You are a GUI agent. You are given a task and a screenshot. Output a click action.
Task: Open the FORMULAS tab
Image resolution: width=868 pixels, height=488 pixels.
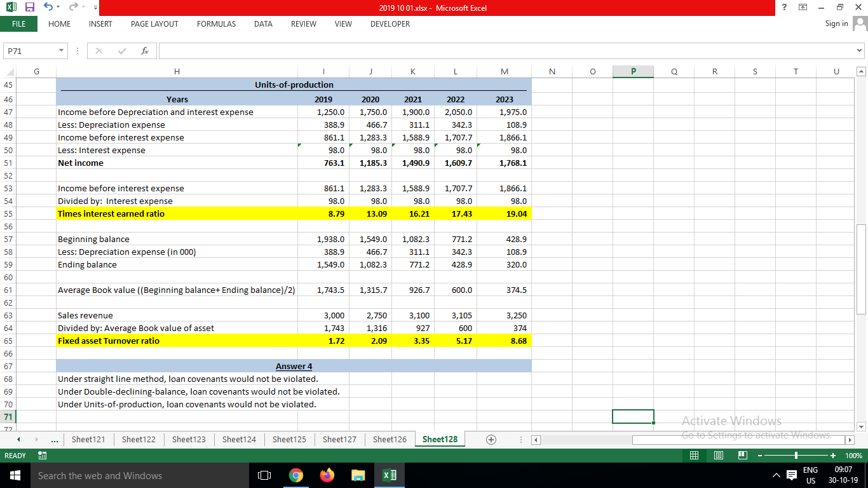pos(216,24)
